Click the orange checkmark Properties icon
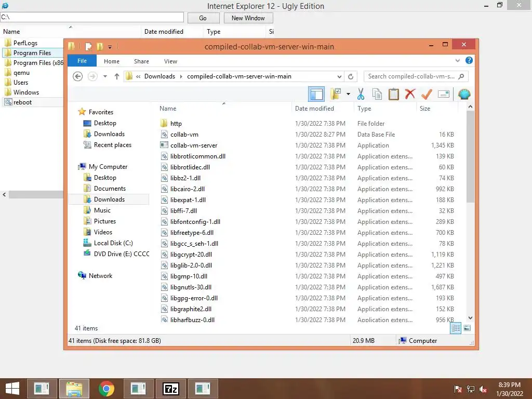532x399 pixels. 427,94
